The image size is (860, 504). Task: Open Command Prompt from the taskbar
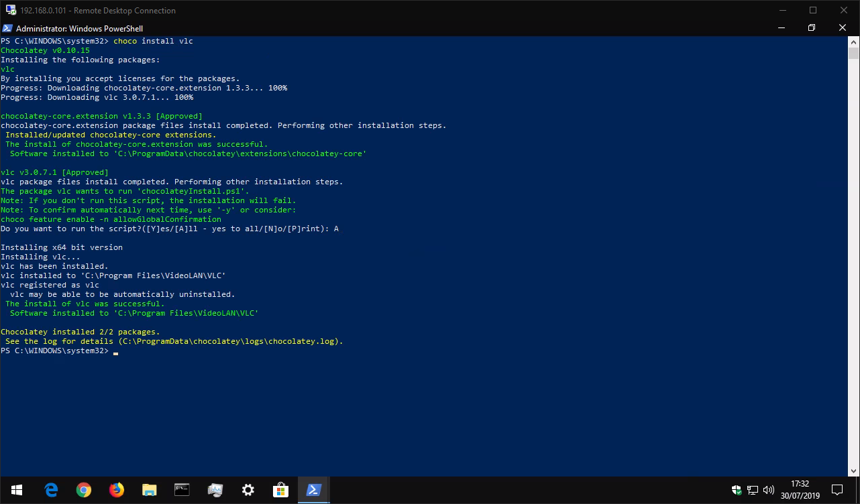point(182,490)
